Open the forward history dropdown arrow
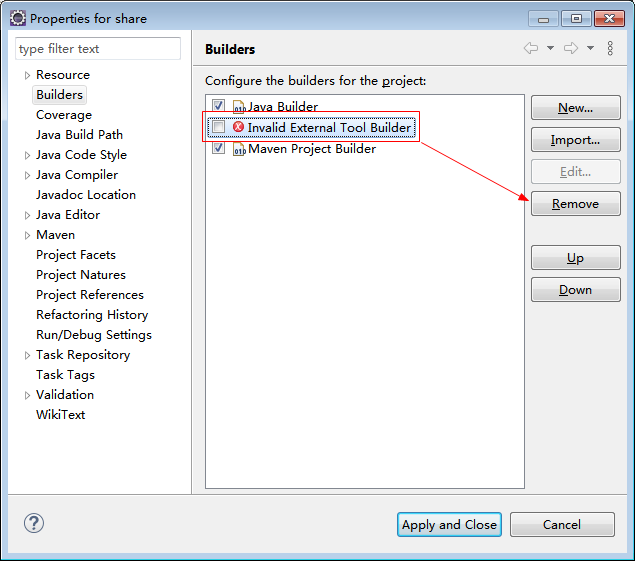Viewport: 635px width, 561px height. coord(590,48)
